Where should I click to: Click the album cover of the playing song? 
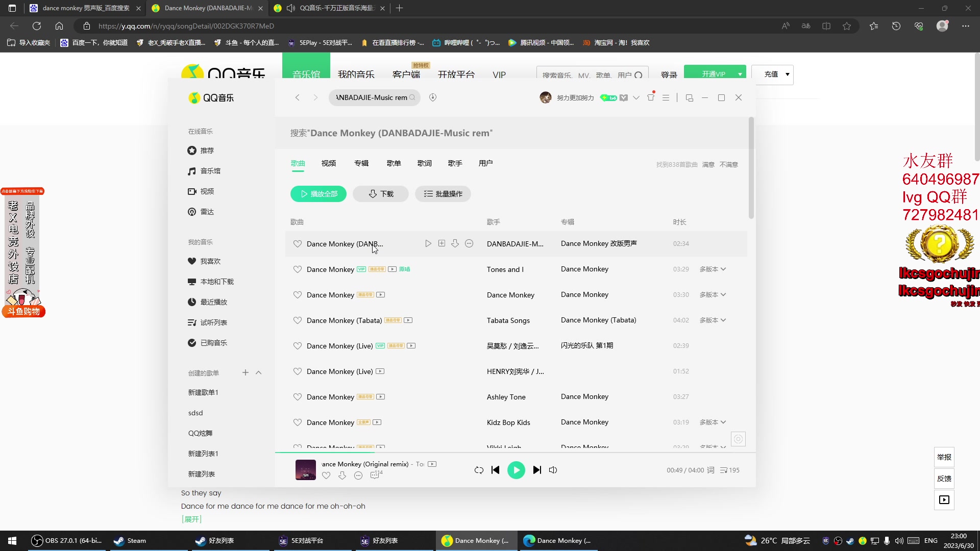click(x=306, y=470)
